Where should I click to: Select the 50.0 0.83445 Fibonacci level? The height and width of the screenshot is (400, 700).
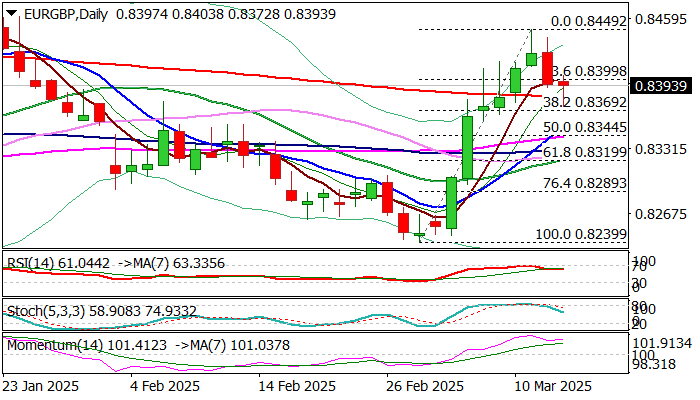point(585,128)
